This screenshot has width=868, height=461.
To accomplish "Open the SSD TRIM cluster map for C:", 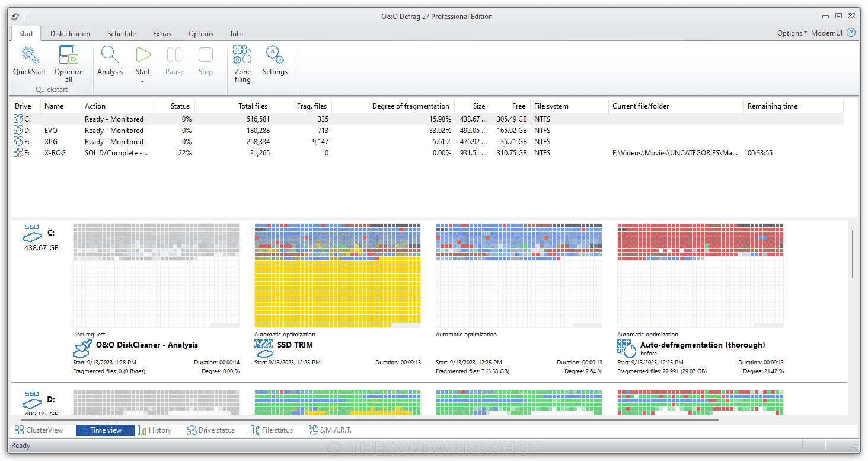I will (337, 275).
